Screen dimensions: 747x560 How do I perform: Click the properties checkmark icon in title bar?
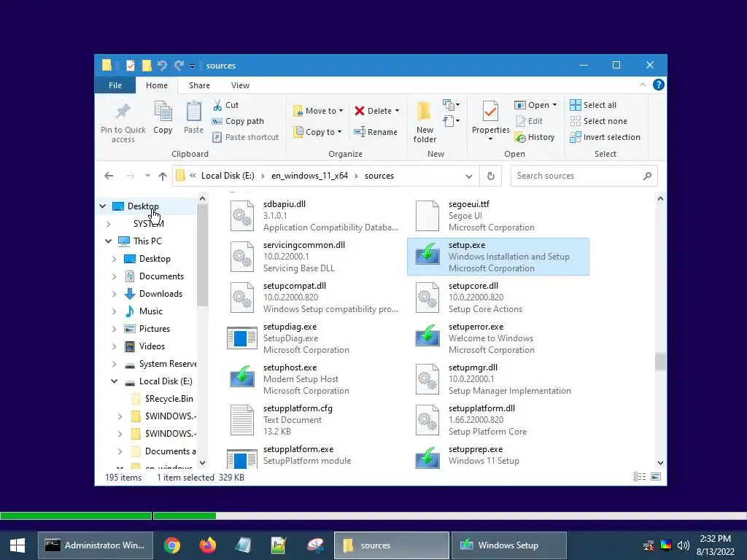point(130,65)
